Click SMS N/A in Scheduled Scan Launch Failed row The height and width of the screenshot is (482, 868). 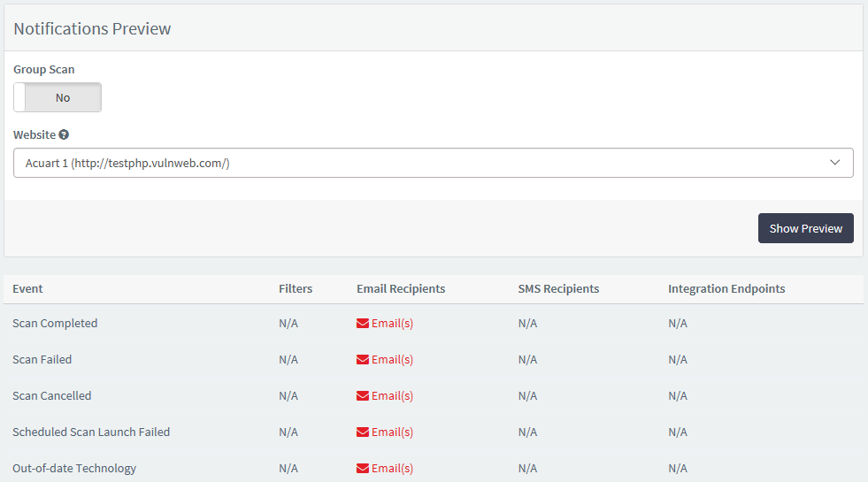[527, 432]
